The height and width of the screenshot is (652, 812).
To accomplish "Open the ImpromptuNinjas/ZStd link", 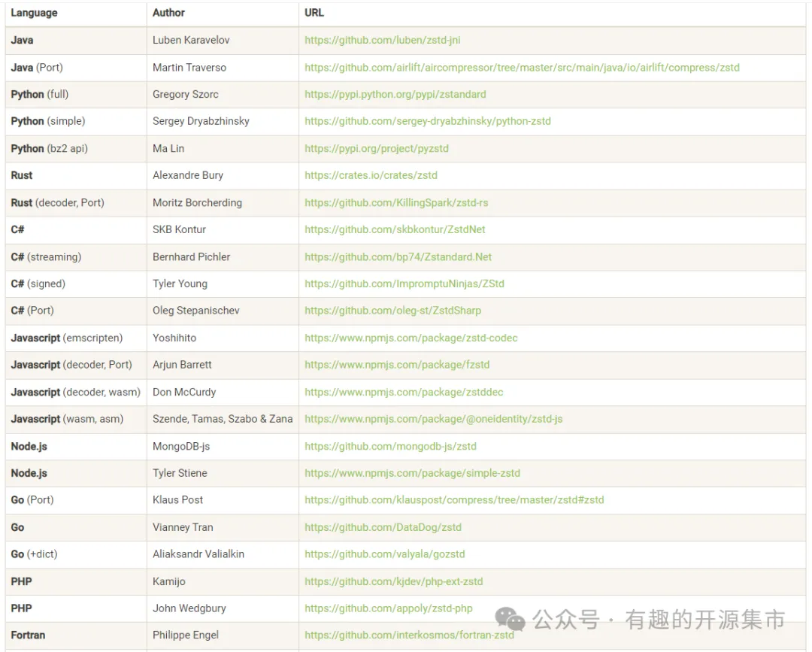I will (404, 284).
